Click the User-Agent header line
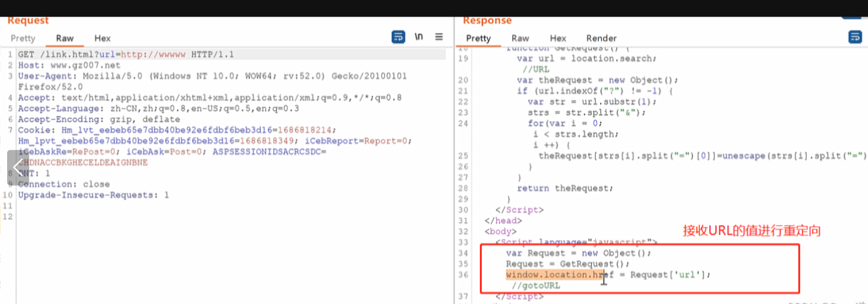868x304 pixels. coord(213,76)
